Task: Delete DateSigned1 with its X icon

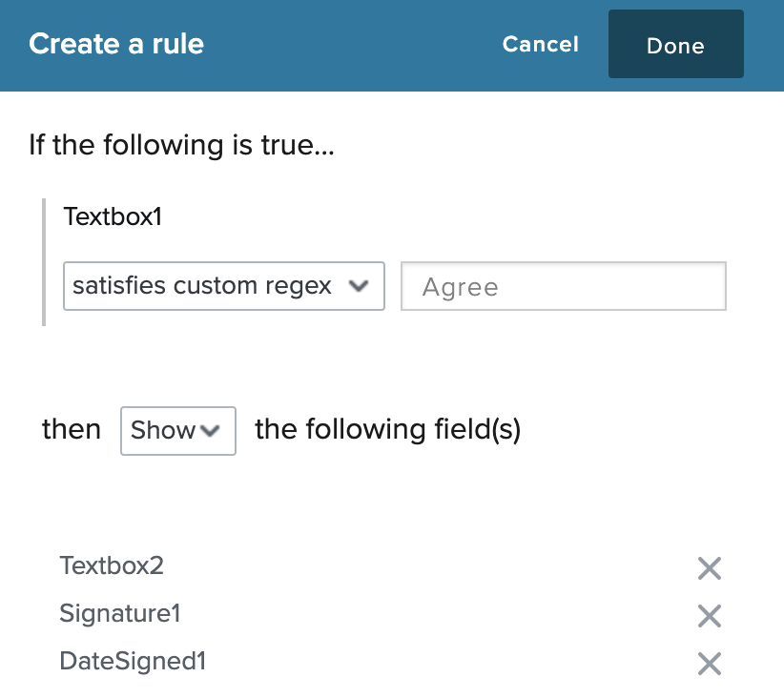Action: click(x=710, y=664)
